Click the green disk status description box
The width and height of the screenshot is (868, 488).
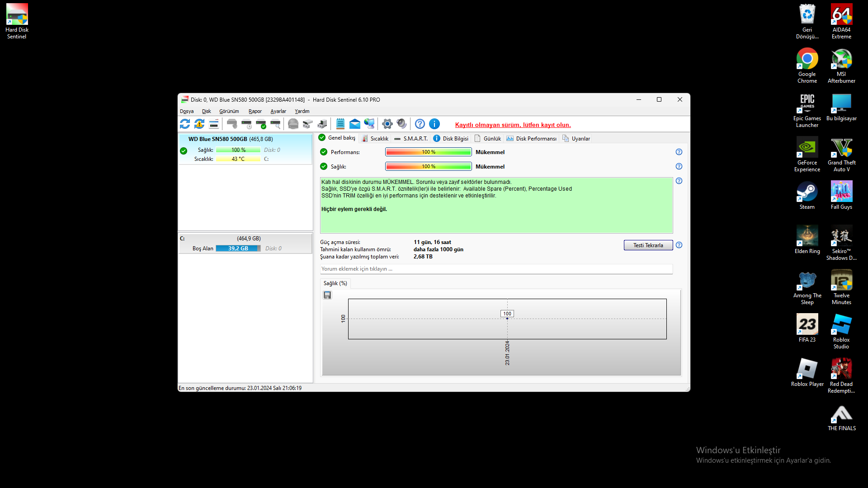point(496,206)
